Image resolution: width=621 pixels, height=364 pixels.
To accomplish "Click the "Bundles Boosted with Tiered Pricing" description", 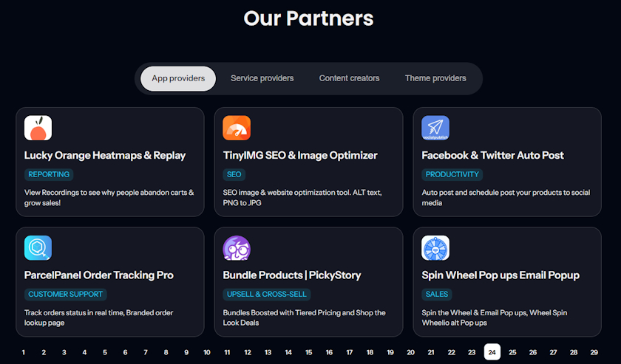I will click(304, 317).
